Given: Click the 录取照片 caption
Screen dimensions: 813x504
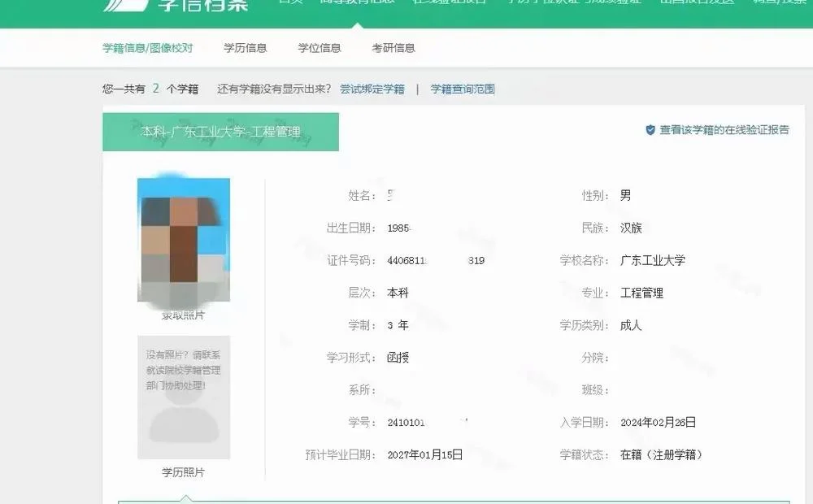Looking at the screenshot, I should point(184,315).
